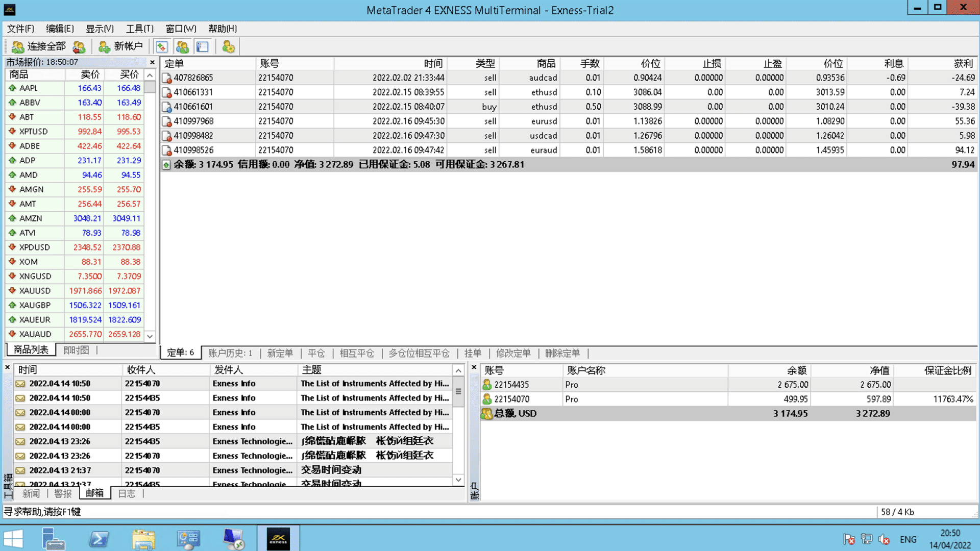Toggle the Accounts window toolbar icon
The image size is (980, 551).
pyautogui.click(x=182, y=47)
